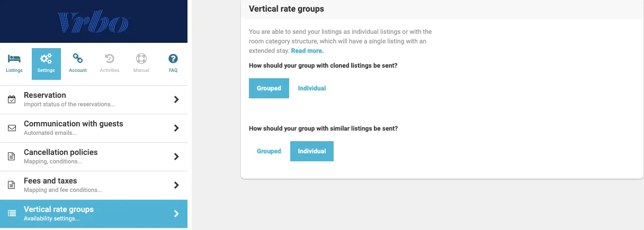Open the Account link icon
Screen dimensions: 644x230
coord(78,59)
